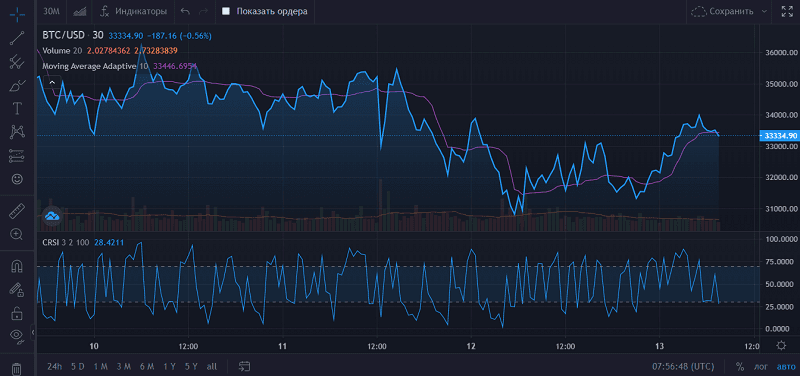
Task: Undo the last action
Action: (185, 11)
